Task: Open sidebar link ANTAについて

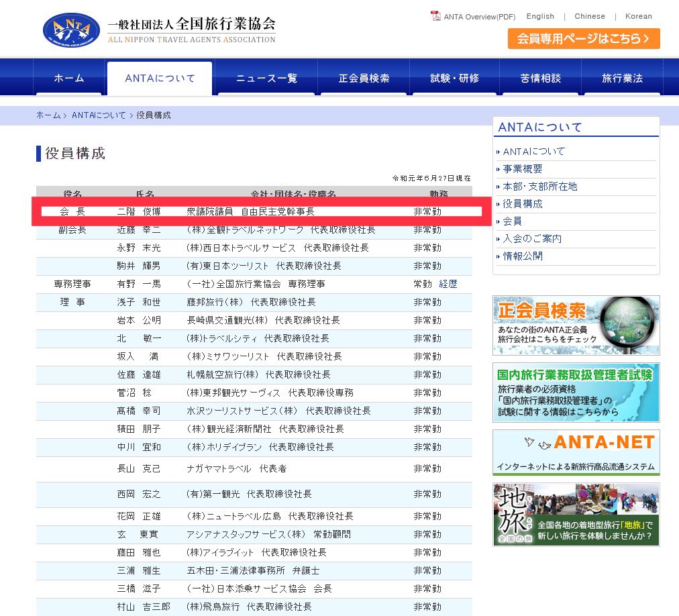Action: (534, 152)
